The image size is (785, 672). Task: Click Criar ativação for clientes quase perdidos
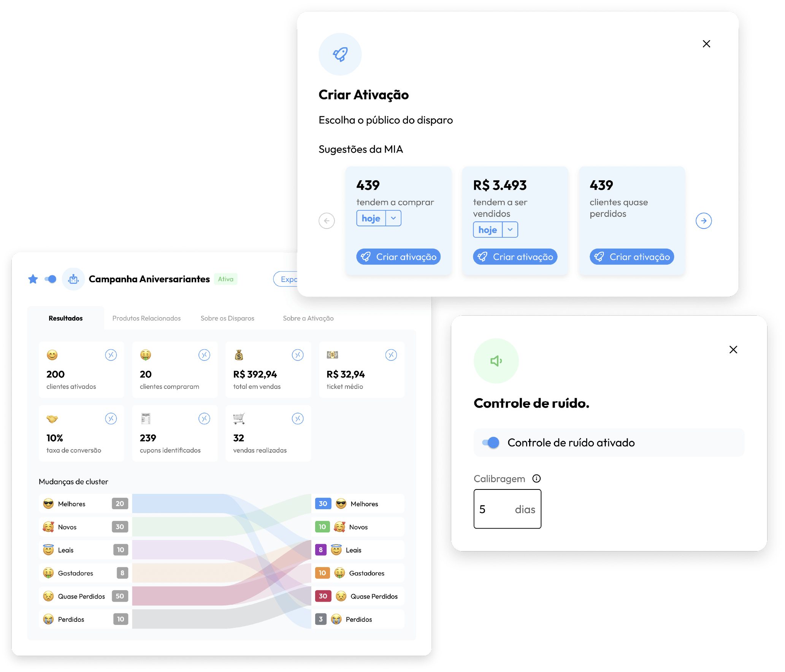[x=632, y=257]
